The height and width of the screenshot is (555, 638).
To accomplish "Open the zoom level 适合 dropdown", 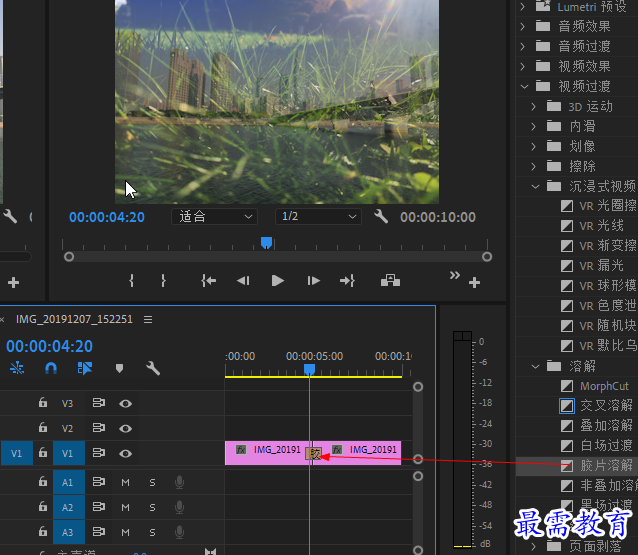I will coord(214,216).
